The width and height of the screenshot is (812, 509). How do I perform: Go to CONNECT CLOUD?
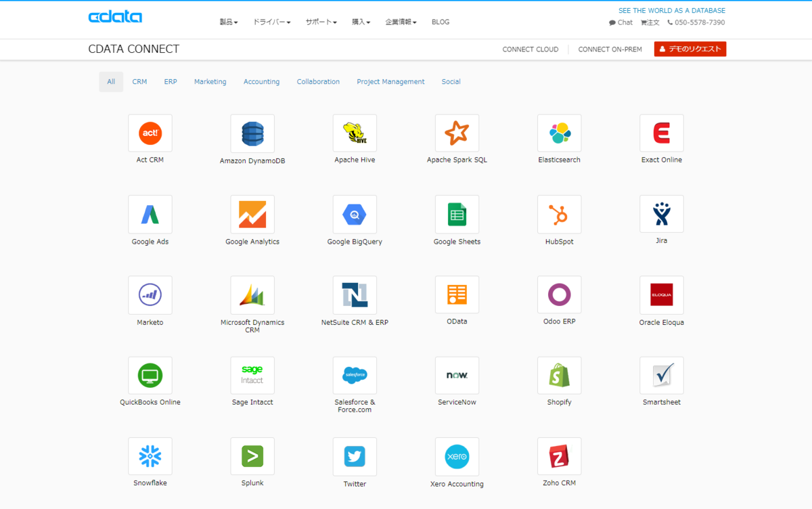coord(531,49)
